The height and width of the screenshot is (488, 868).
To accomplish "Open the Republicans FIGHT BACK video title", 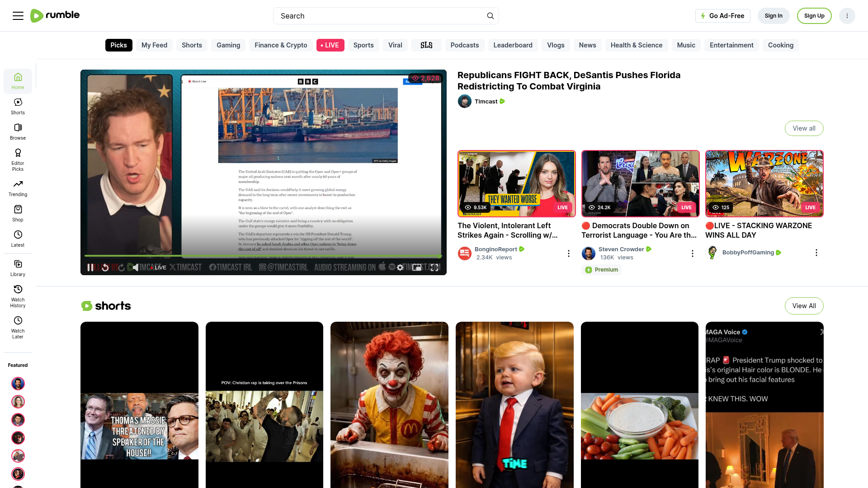I will coord(569,81).
